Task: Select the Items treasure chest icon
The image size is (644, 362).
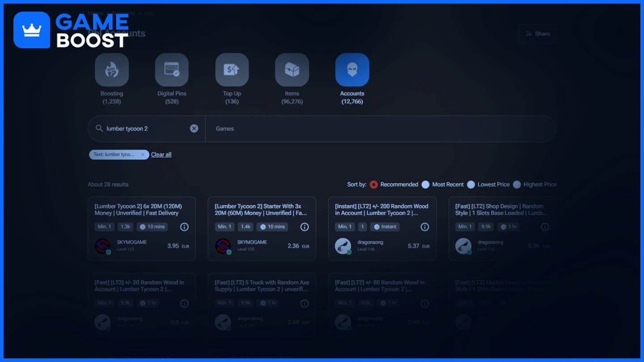Action: [x=292, y=70]
